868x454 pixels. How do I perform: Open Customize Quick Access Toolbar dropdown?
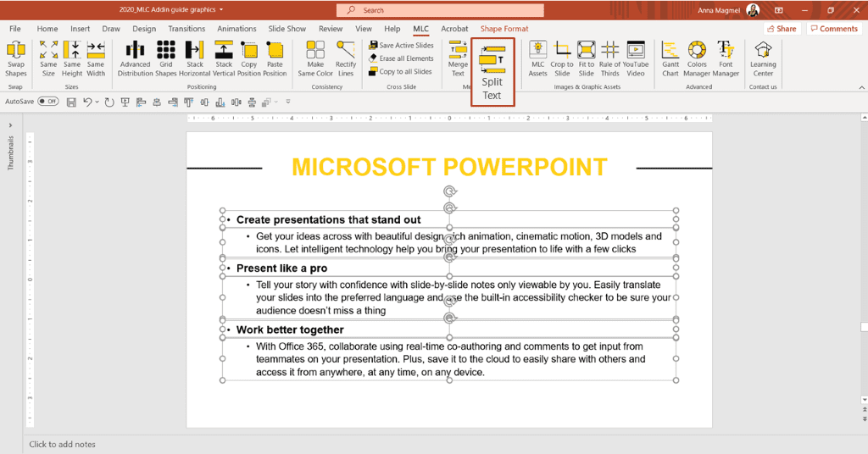click(288, 102)
